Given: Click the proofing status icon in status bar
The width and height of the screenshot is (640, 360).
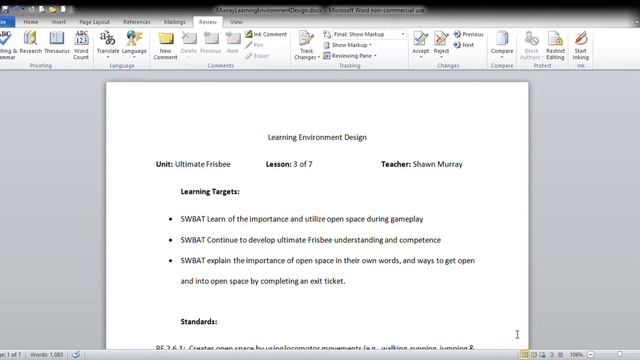Looking at the screenshot, I should [x=76, y=355].
